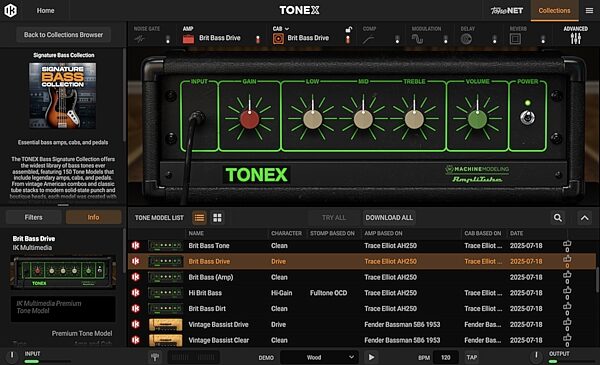The height and width of the screenshot is (365, 600).
Task: Click the Input level knob
Action: (x=12, y=356)
